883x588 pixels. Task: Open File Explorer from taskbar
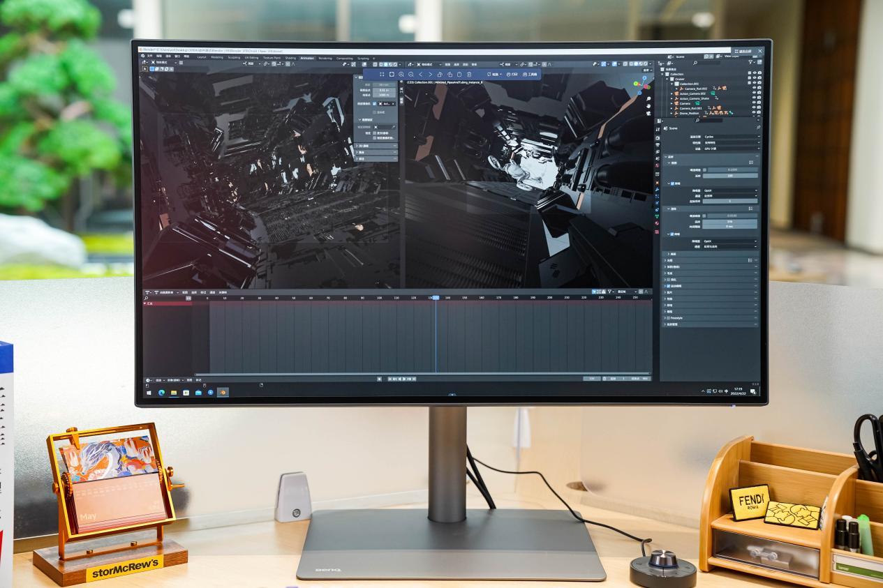coord(174,392)
